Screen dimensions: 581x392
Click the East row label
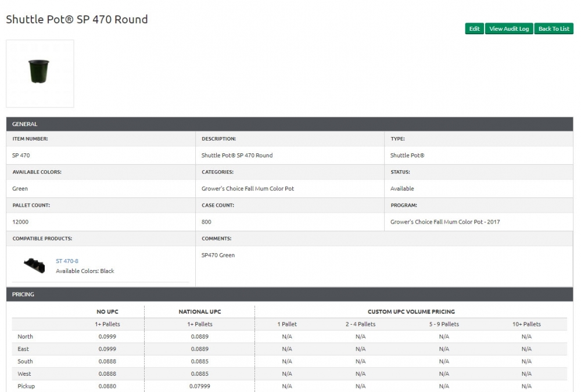point(23,349)
